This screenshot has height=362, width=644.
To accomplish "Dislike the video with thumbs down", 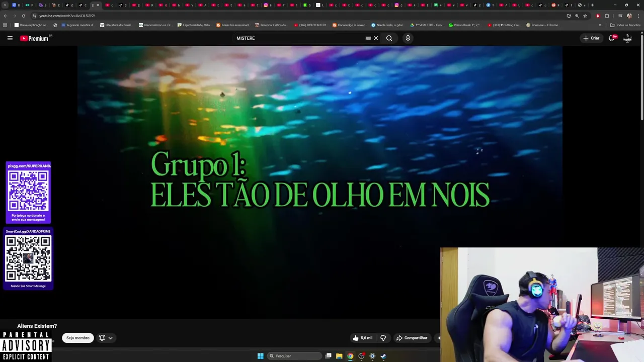I will (x=383, y=338).
